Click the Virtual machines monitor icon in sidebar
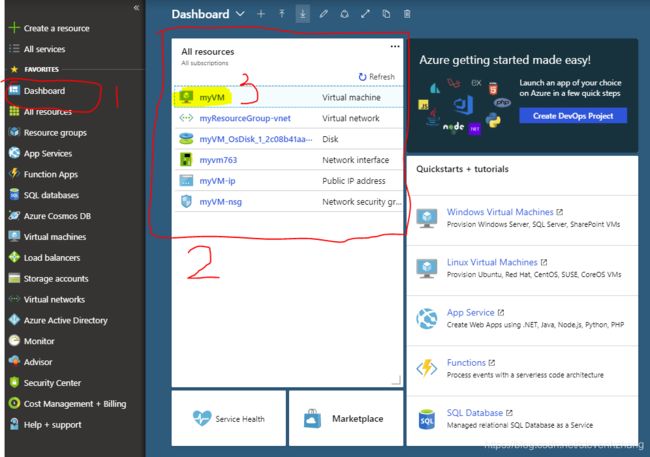650x457 pixels. point(15,236)
